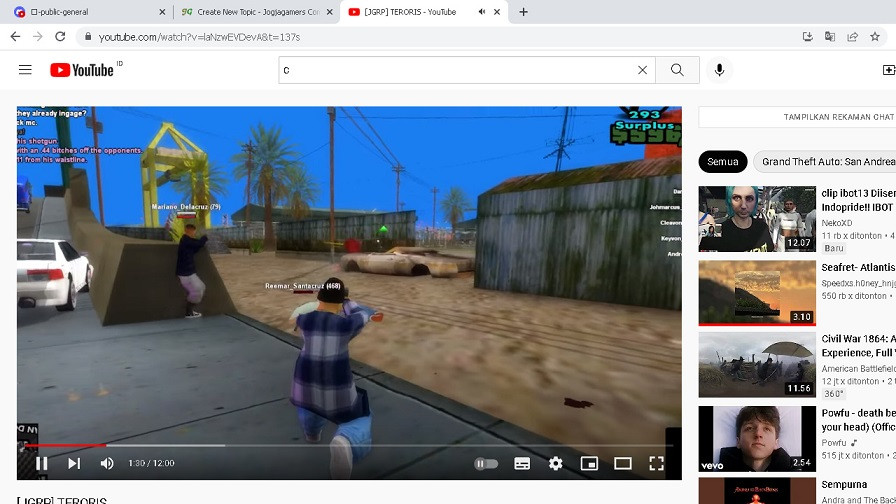Open the install app icon in address bar
The width and height of the screenshot is (896, 504).
807,37
